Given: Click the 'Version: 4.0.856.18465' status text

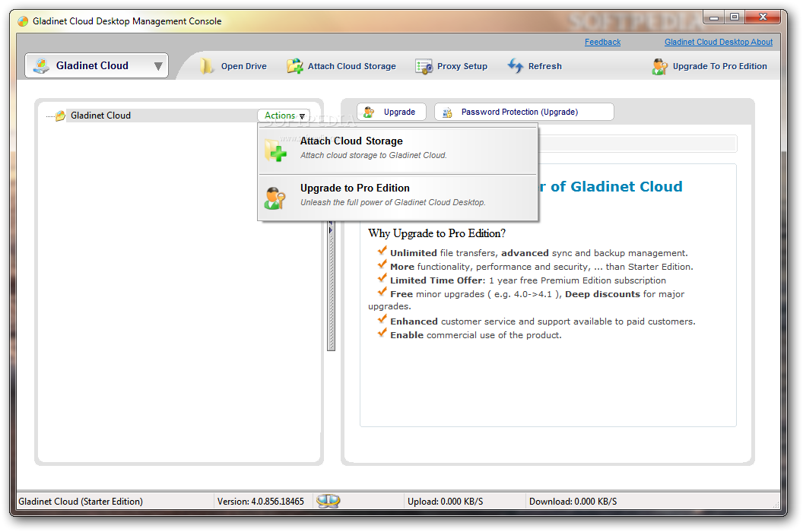Looking at the screenshot, I should coord(261,502).
